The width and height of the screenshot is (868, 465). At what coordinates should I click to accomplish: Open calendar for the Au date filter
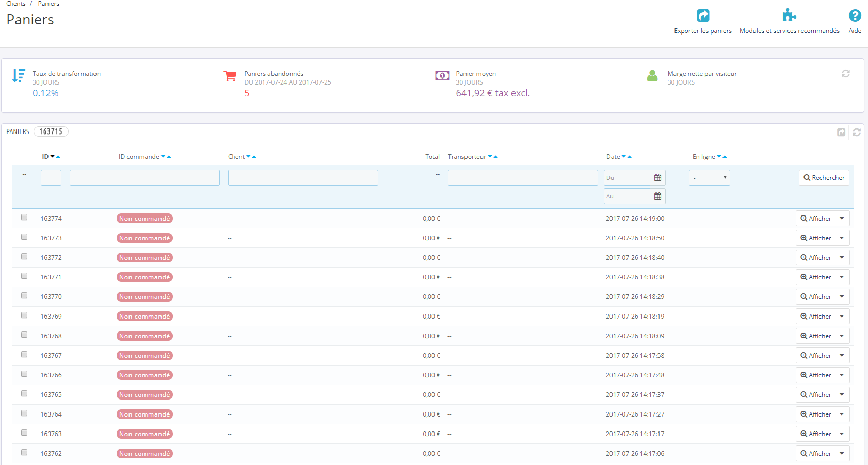coord(657,196)
